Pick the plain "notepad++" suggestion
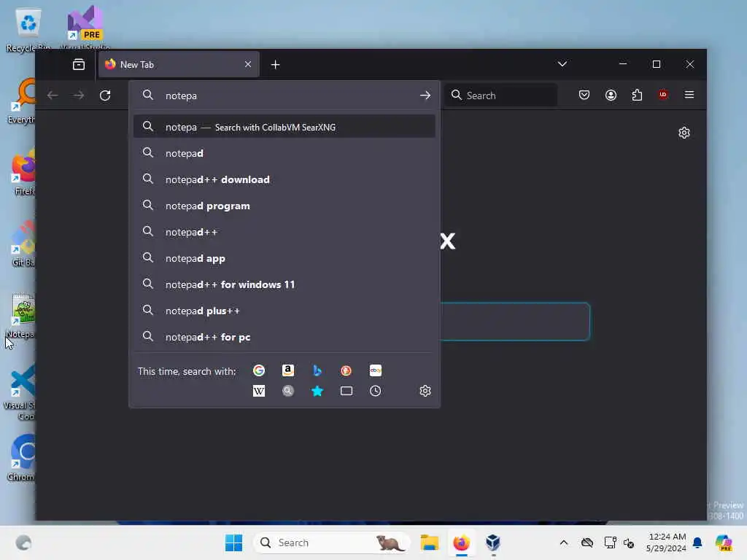The width and height of the screenshot is (747, 560). [x=285, y=232]
